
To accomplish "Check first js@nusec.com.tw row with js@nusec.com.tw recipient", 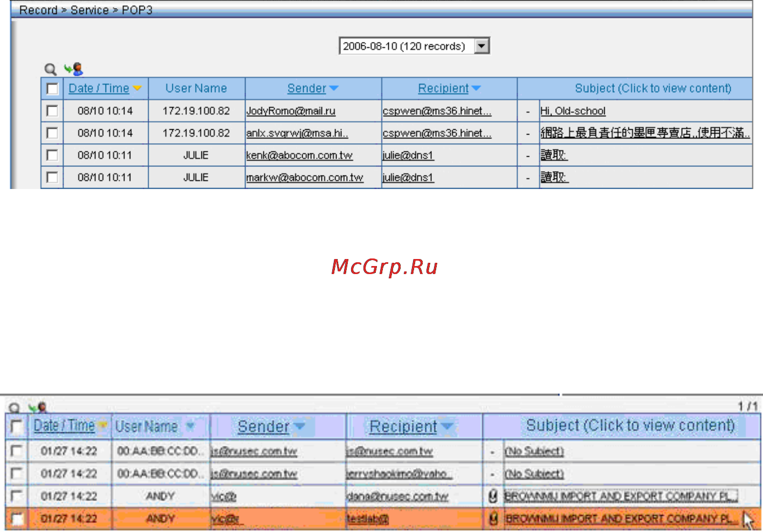I will tap(17, 451).
